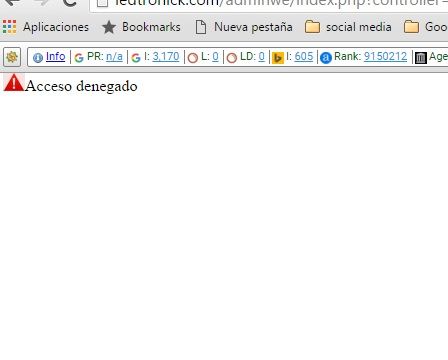448x360 pixels.
Task: Click the Google PageRank icon
Action: click(x=79, y=58)
